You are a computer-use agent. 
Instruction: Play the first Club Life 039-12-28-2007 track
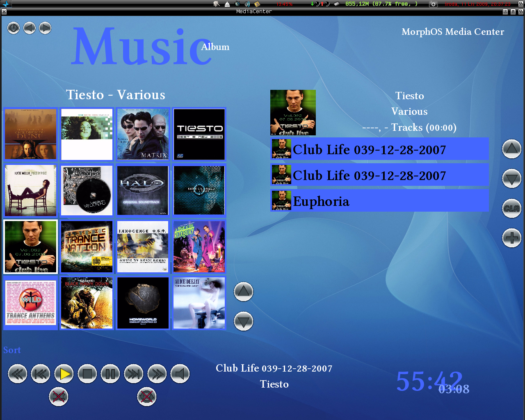379,149
